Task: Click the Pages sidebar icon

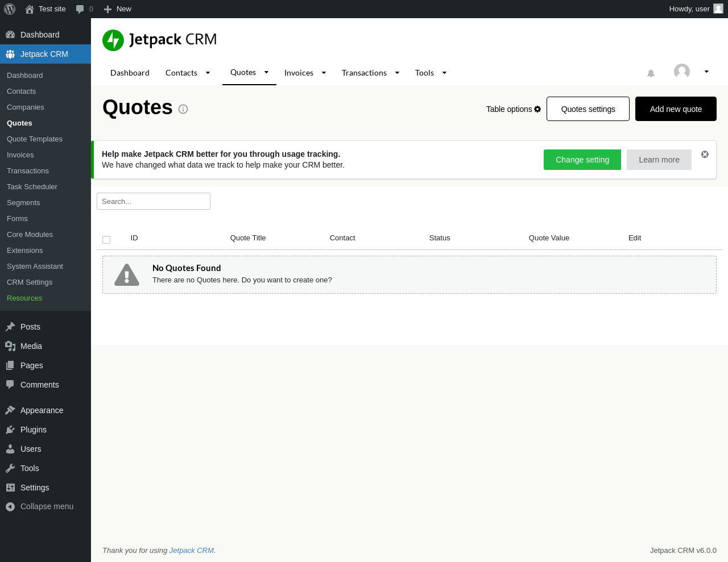Action: 10,365
